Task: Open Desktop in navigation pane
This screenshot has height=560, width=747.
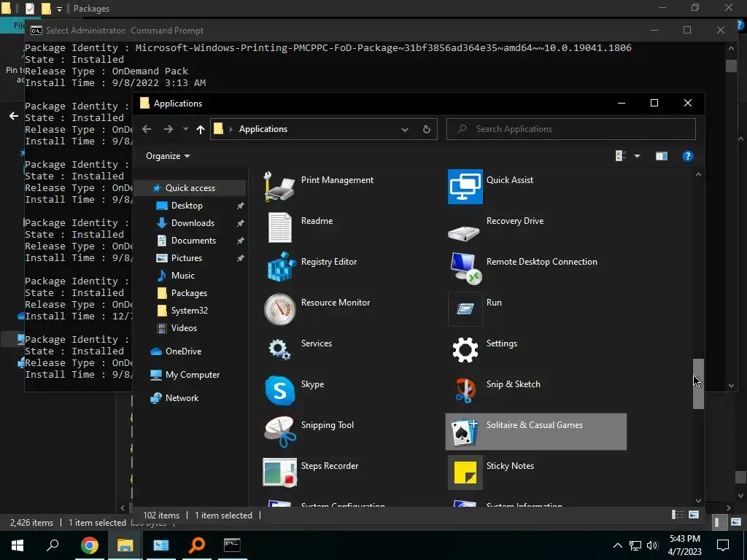Action: coord(187,206)
